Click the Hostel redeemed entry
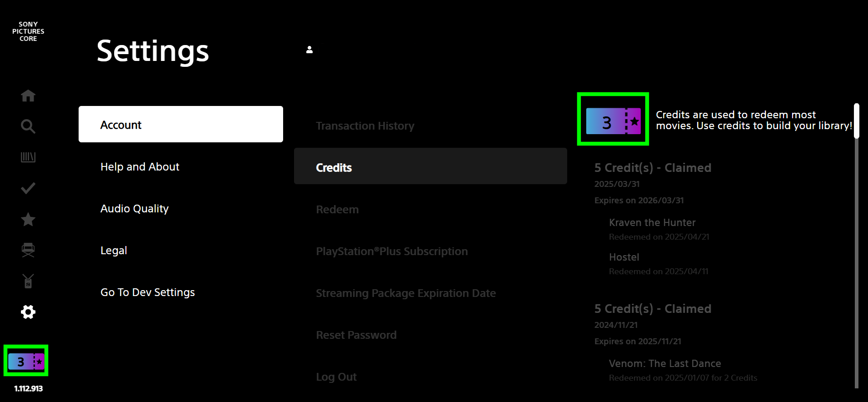 point(624,257)
